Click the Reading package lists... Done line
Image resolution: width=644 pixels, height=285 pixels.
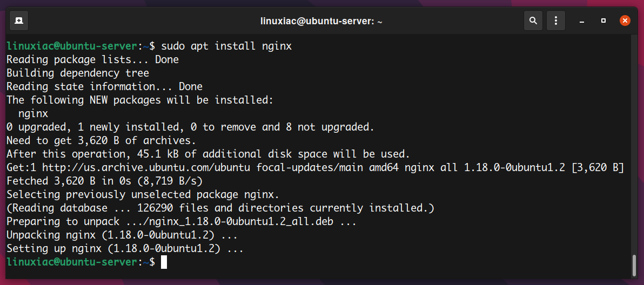point(93,59)
